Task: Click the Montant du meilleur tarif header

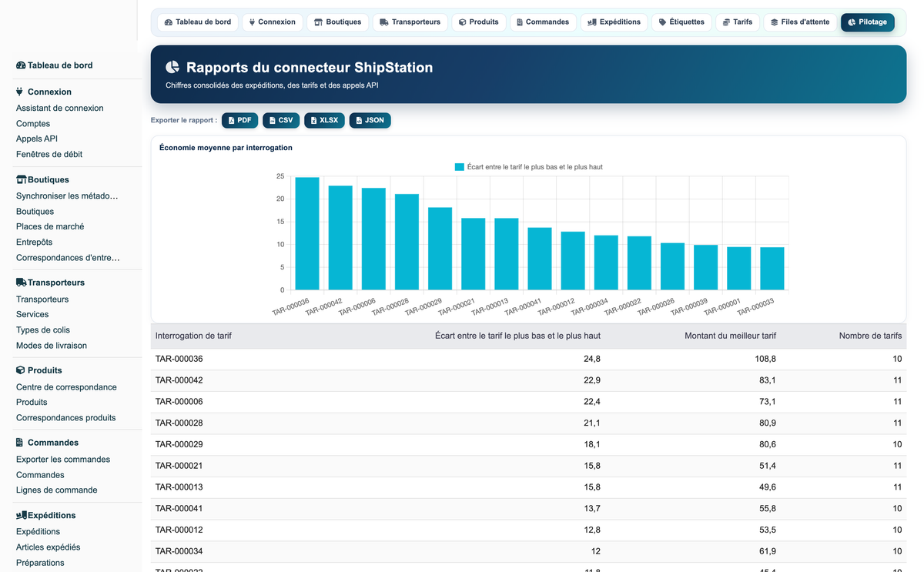Action: point(730,336)
